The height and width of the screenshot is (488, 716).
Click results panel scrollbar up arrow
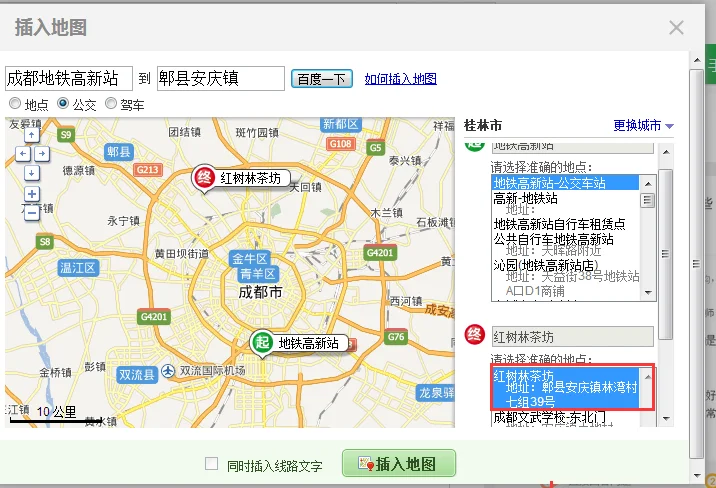tap(666, 152)
